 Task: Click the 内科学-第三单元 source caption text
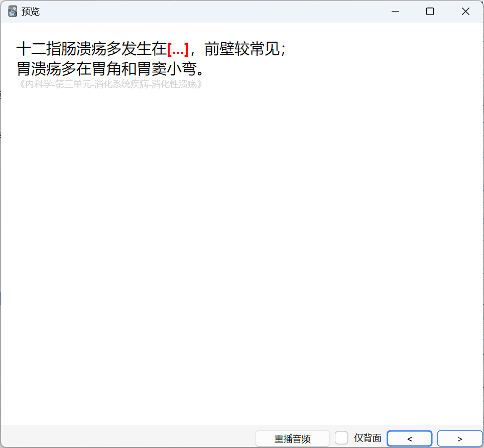[110, 84]
